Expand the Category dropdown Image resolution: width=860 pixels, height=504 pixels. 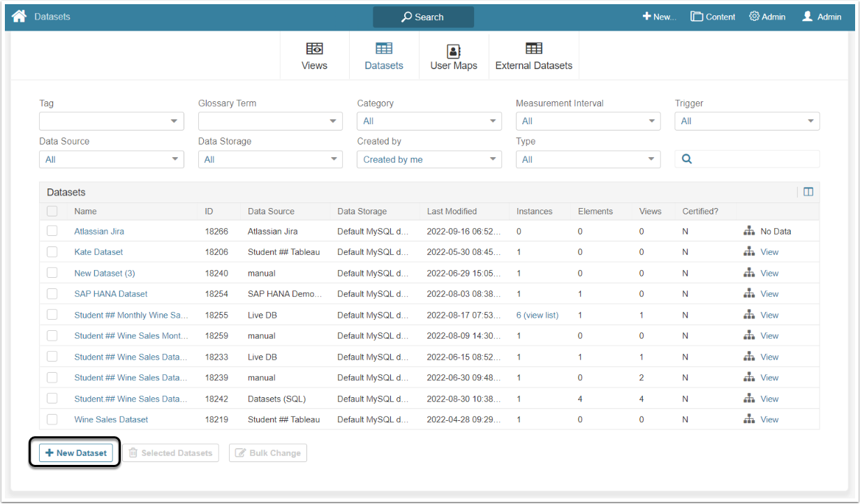click(x=429, y=121)
